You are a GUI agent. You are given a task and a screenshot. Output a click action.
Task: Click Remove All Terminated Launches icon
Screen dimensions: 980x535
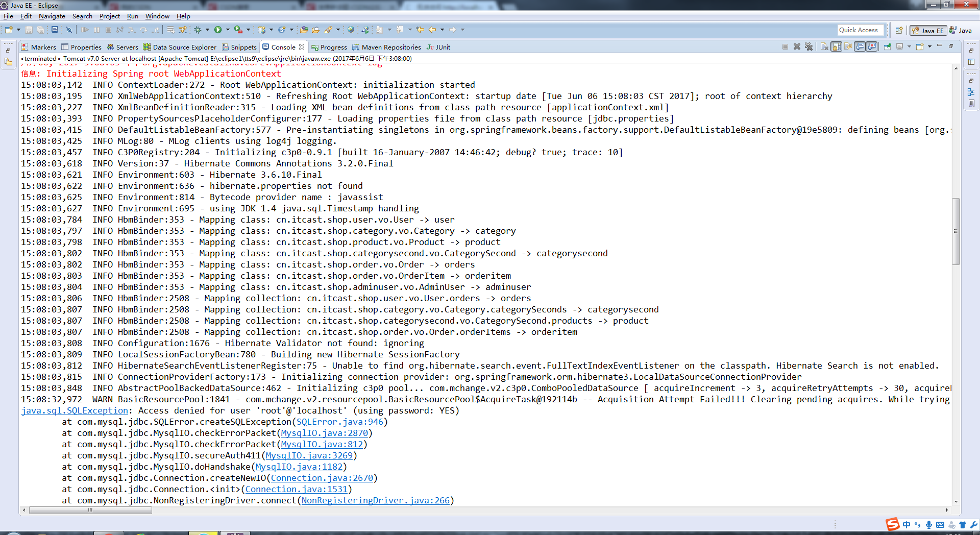[x=808, y=46]
